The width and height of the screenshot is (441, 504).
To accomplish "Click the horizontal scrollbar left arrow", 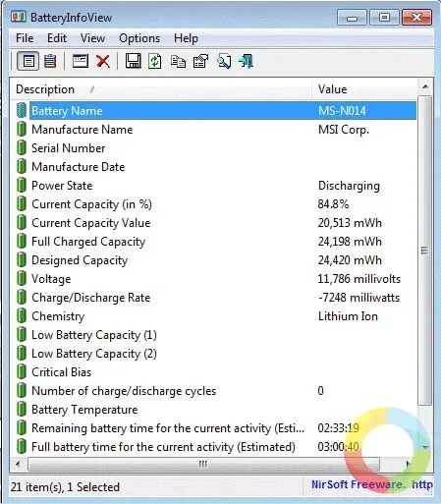I will [x=18, y=464].
